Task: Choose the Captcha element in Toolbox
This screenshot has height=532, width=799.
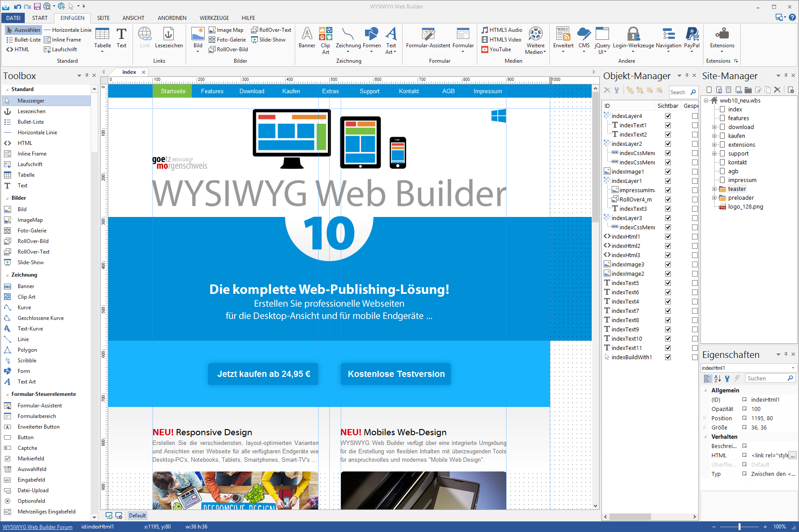Action: pos(27,448)
